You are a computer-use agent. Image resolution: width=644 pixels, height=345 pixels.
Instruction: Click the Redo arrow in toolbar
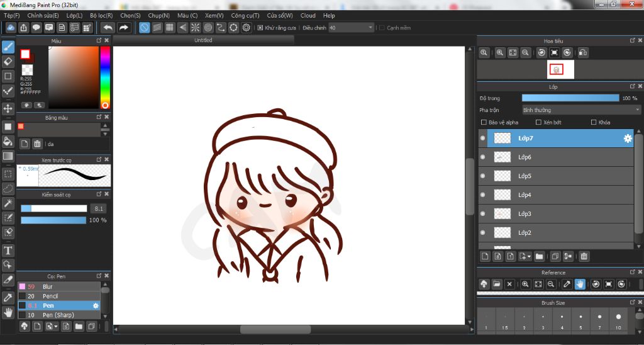123,28
